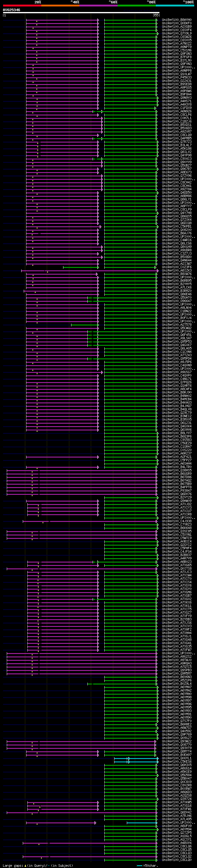Select the UniRef100_Q93W22 hit
Image resolution: width=197 pixels, height=868 pixels.
click(177, 741)
